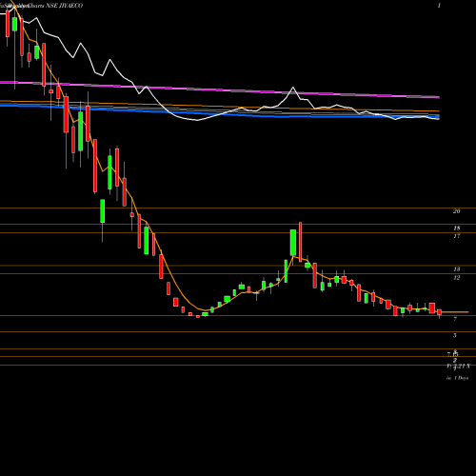Select the price level label 5
Image resolution: width=476 pixels, height=476 pixels.
click(x=455, y=336)
